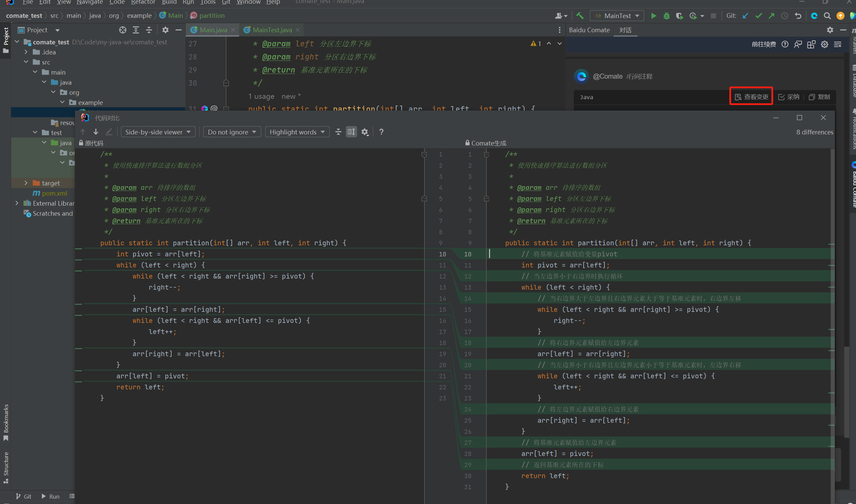Image resolution: width=856 pixels, height=504 pixels.
Task: Click the settings/gear icon in diff viewer
Action: pyautogui.click(x=366, y=131)
